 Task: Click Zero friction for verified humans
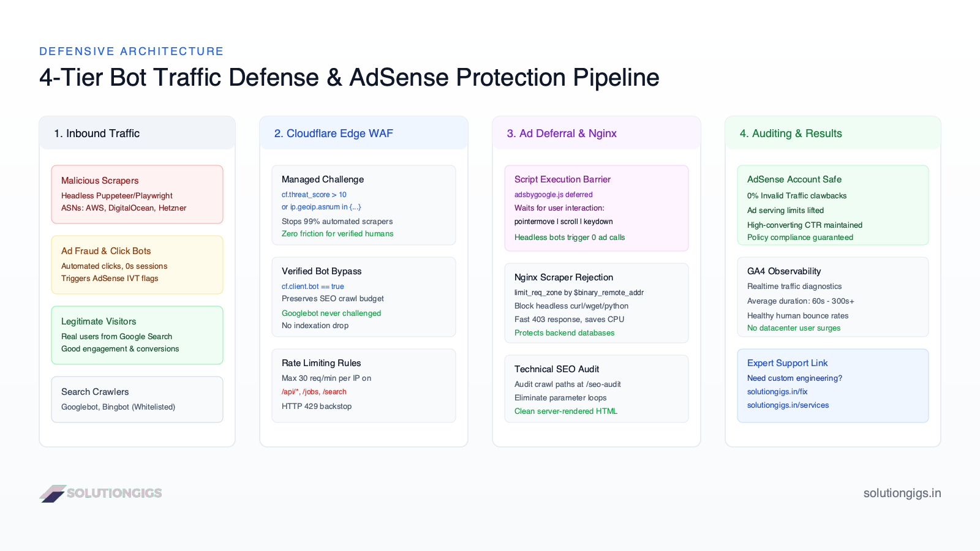point(337,234)
